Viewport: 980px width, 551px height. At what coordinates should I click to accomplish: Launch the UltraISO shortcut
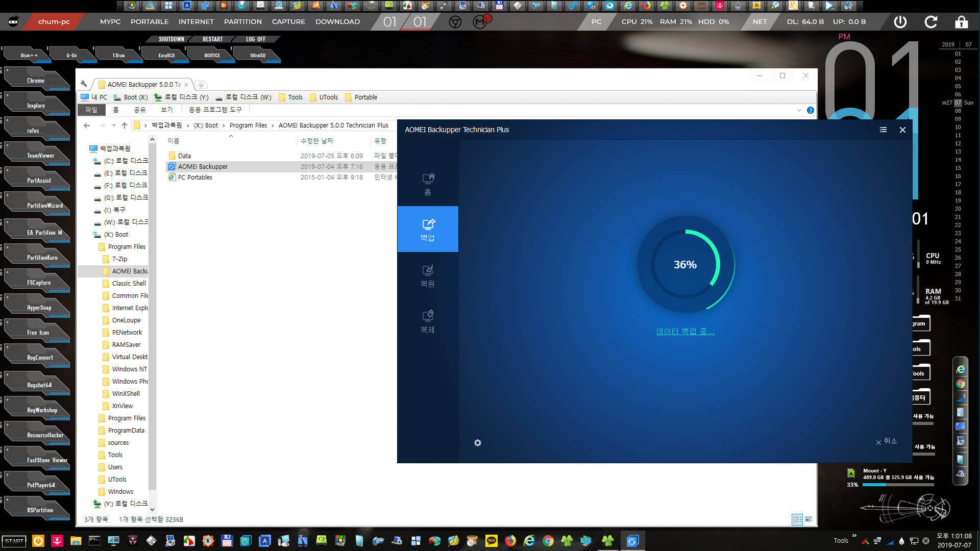(258, 55)
